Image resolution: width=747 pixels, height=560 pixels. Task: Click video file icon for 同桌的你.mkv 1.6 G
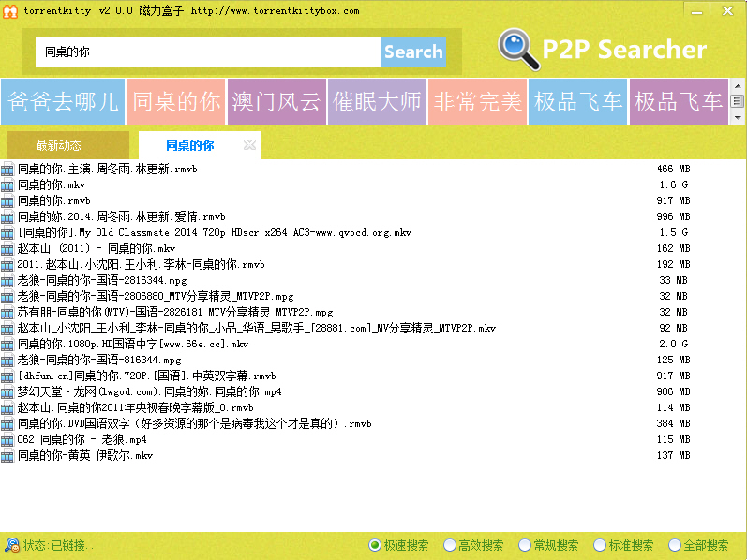tap(8, 185)
